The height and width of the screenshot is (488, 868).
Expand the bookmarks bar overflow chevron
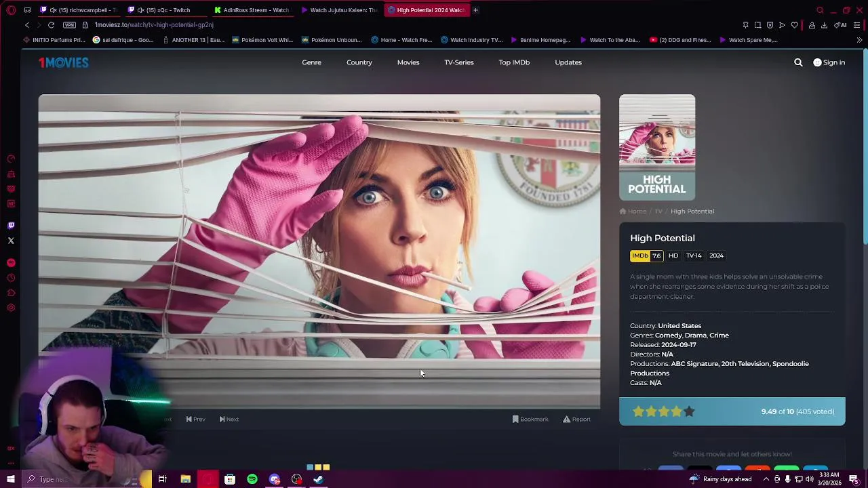click(x=859, y=40)
